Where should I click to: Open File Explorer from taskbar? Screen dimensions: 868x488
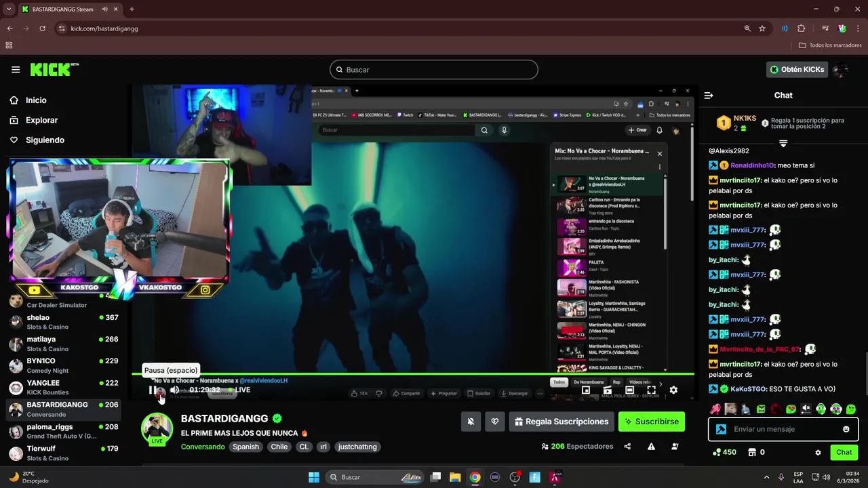455,477
